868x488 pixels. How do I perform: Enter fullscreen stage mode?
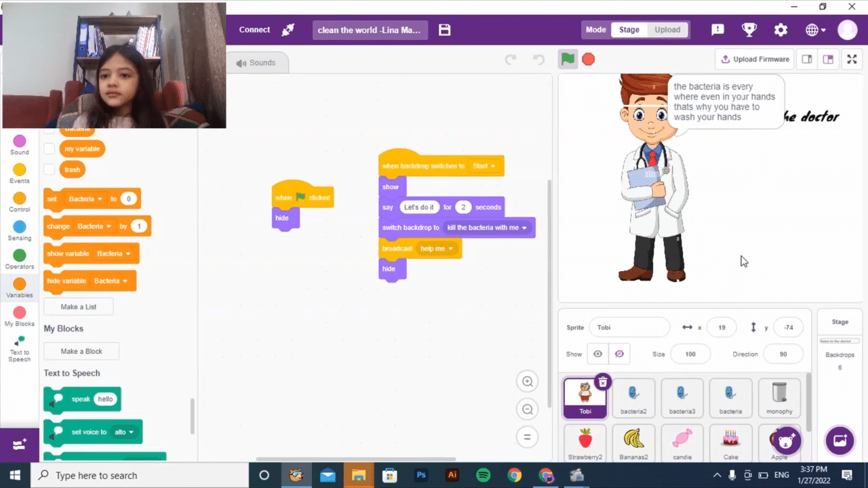(852, 59)
